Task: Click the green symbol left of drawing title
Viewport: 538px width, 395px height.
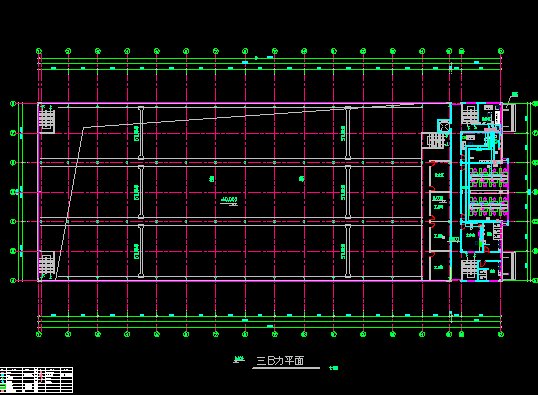Action: coord(239,360)
